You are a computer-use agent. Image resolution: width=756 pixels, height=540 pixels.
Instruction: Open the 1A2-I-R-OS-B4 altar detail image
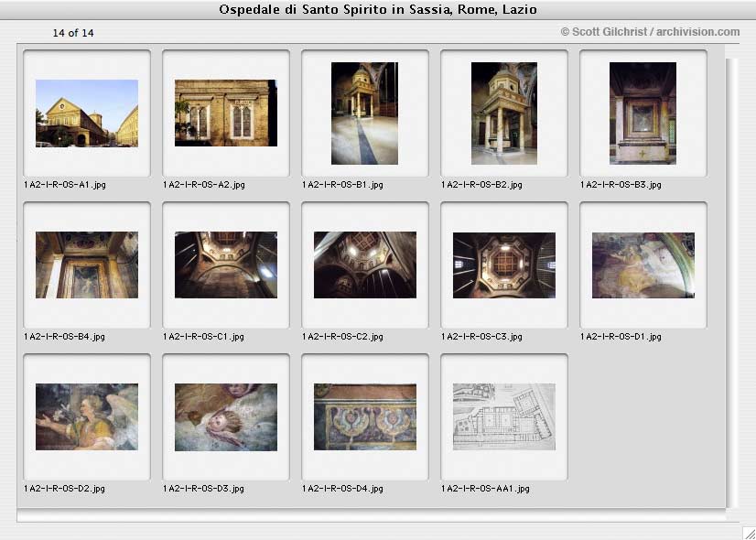point(87,265)
